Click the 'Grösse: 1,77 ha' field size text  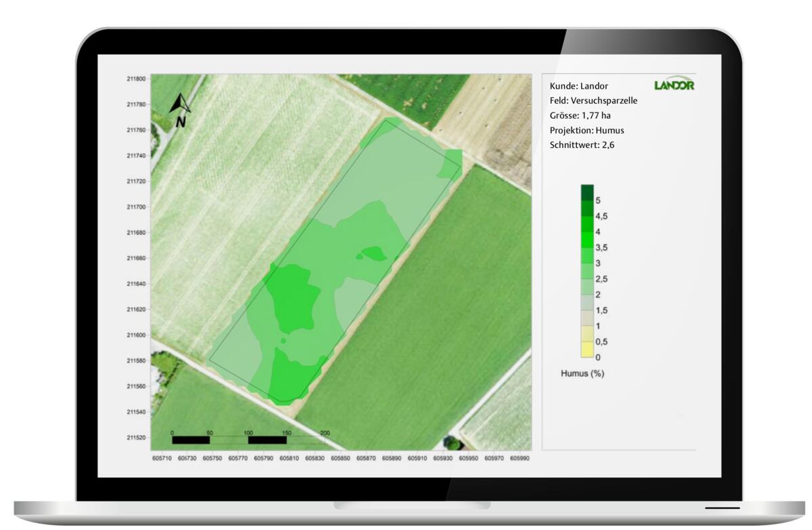pyautogui.click(x=580, y=115)
